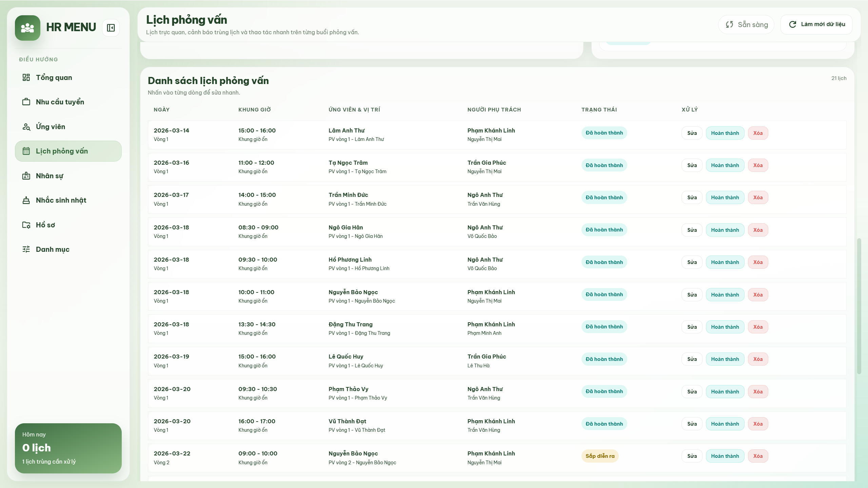
Task: Click refresh icon in Làm mới dữ liệu
Action: pyautogui.click(x=792, y=24)
